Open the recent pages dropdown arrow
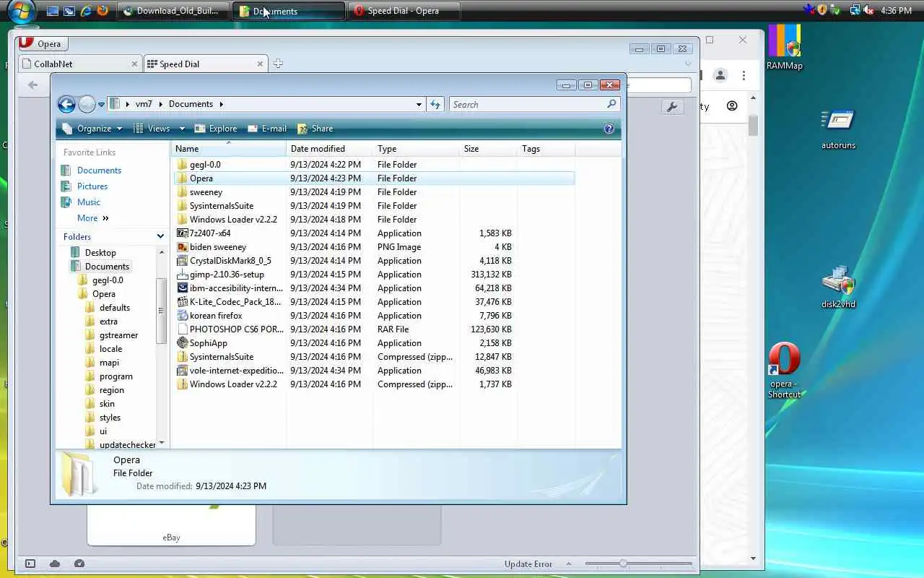The height and width of the screenshot is (578, 924). tap(101, 105)
